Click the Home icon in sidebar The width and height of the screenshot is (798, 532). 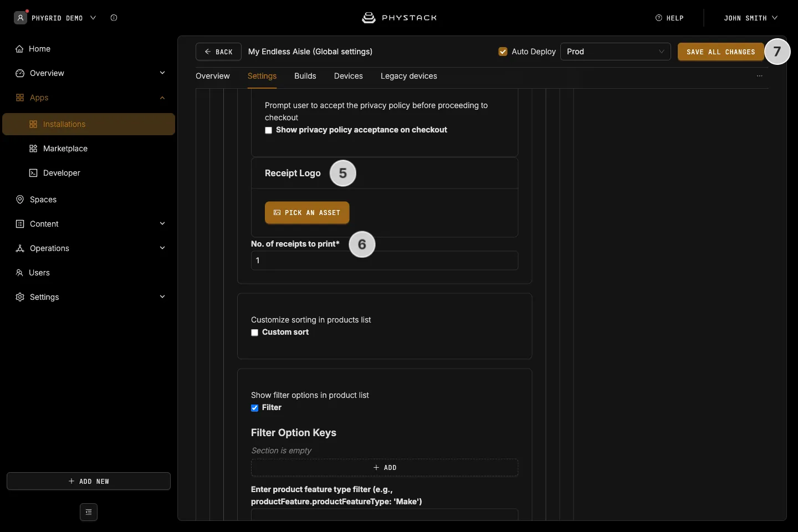tap(20, 49)
